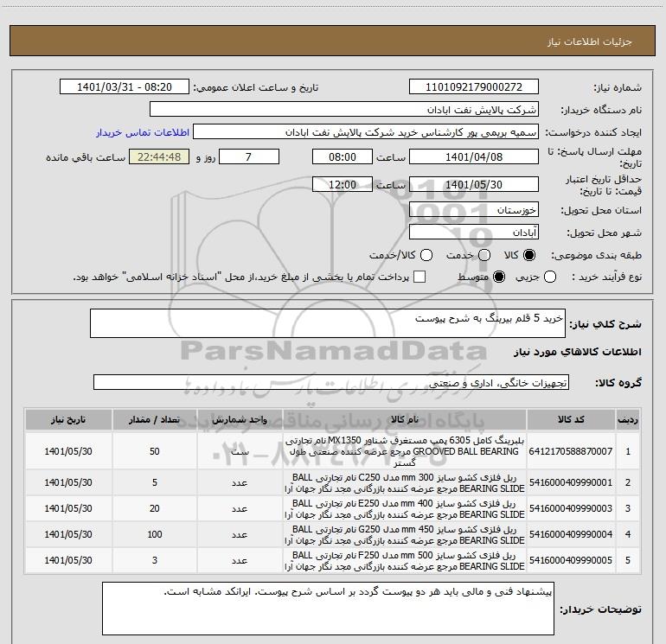
Task: Click the quantity cell 20 in row 3
Action: [x=155, y=508]
